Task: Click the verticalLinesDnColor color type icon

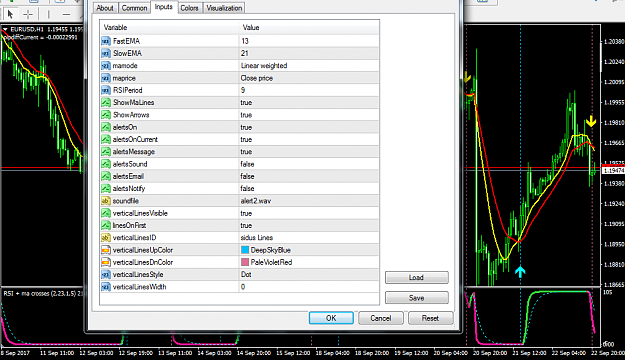Action: click(x=106, y=262)
